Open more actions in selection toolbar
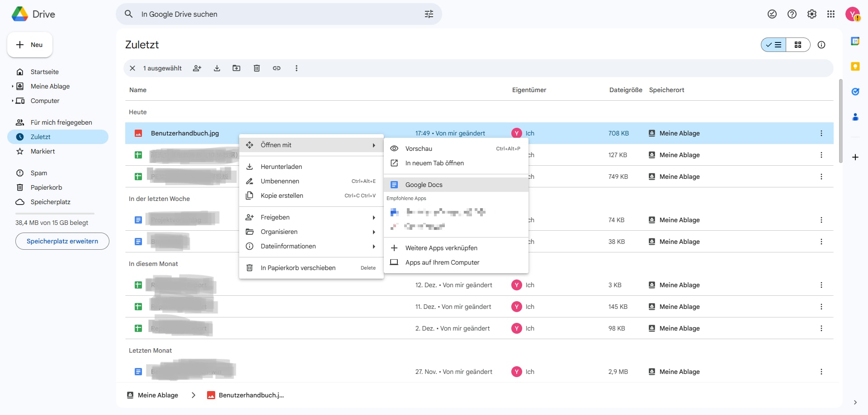Screen dimensions: 868x415 tap(297, 68)
